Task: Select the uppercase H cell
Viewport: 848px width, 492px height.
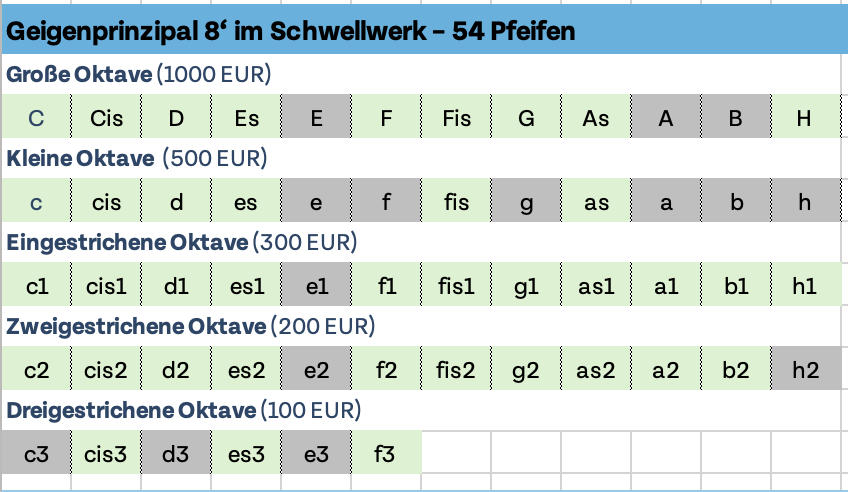Action: [x=804, y=118]
